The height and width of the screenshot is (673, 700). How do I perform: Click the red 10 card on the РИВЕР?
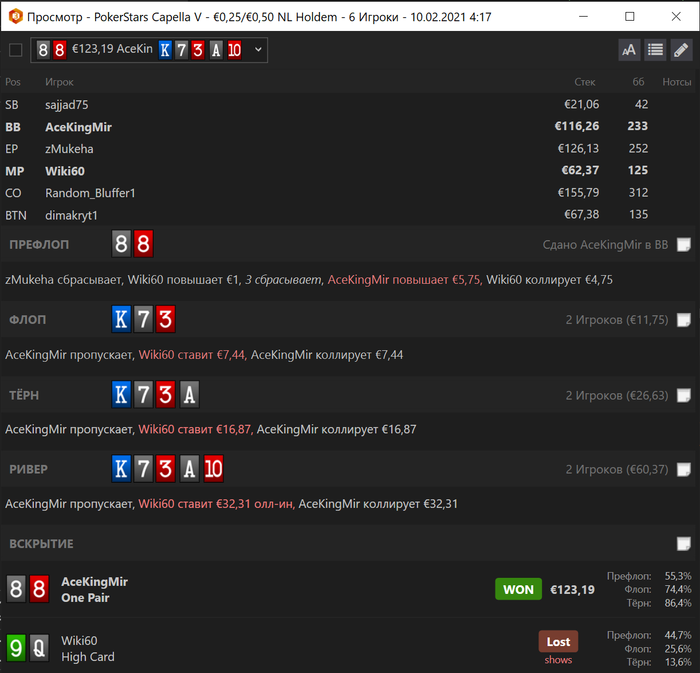coord(213,469)
